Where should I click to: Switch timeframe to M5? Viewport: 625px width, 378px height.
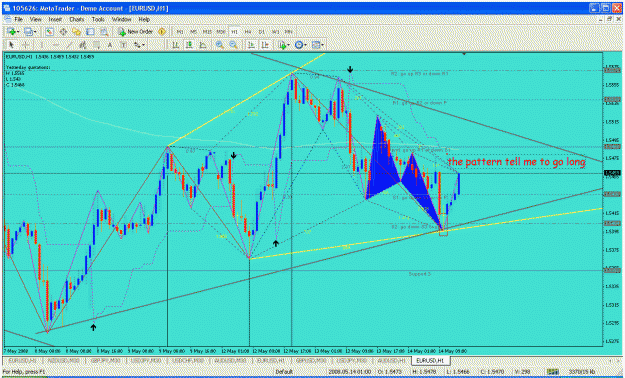click(194, 32)
